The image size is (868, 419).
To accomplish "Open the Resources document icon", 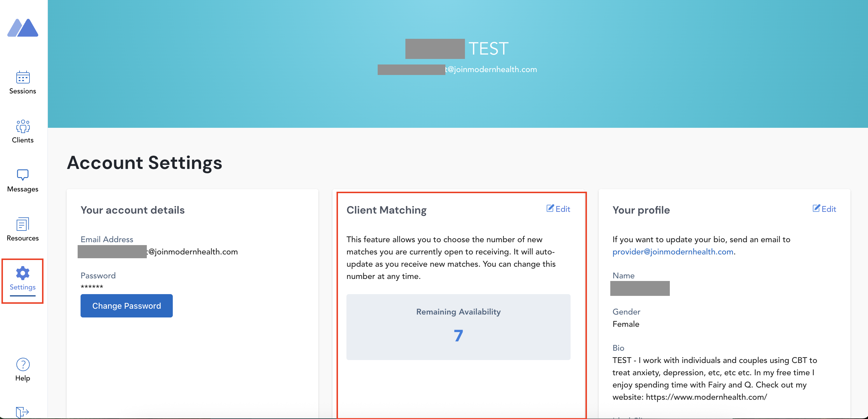I will 22,224.
